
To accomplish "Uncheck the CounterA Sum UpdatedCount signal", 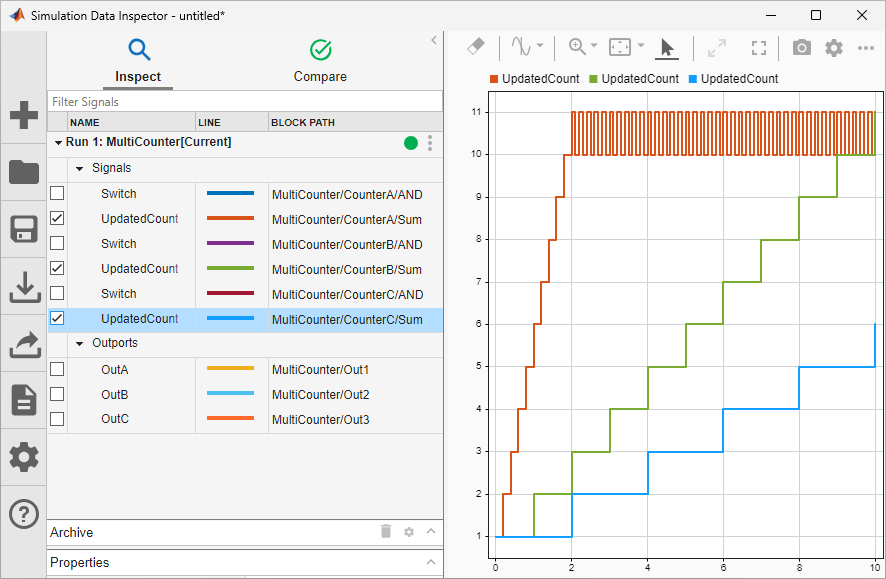I will click(x=57, y=217).
